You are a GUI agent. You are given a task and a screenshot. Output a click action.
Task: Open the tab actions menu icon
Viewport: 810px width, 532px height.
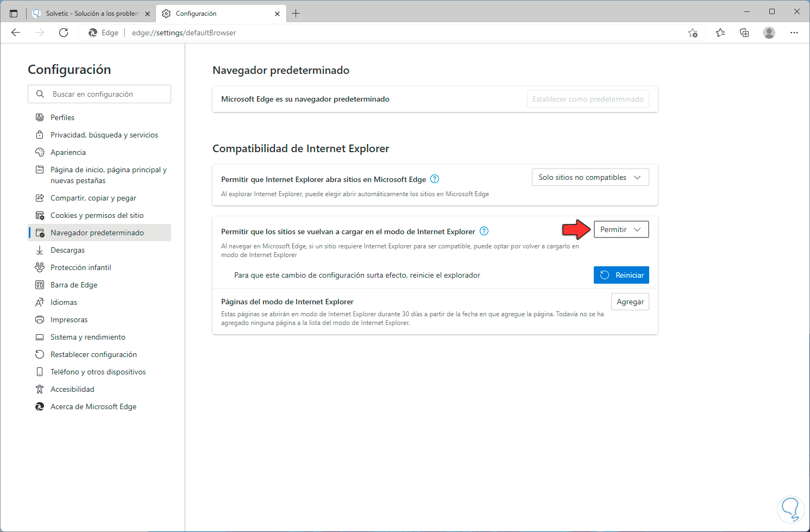pos(14,14)
